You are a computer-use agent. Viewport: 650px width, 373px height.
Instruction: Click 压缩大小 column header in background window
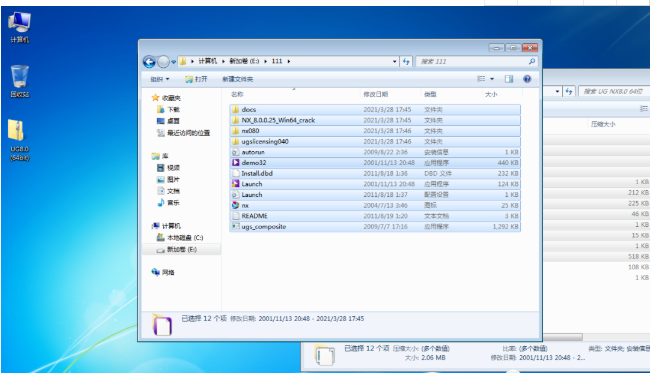603,124
